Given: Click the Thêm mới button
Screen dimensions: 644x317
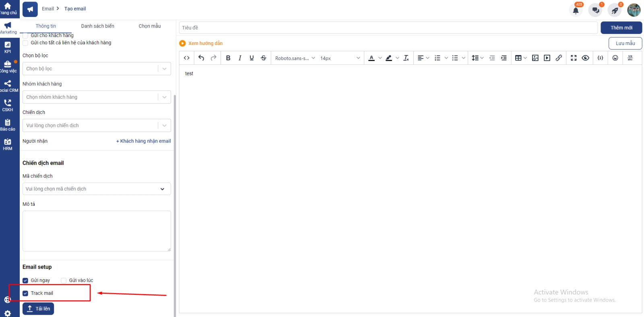Looking at the screenshot, I should tap(621, 28).
